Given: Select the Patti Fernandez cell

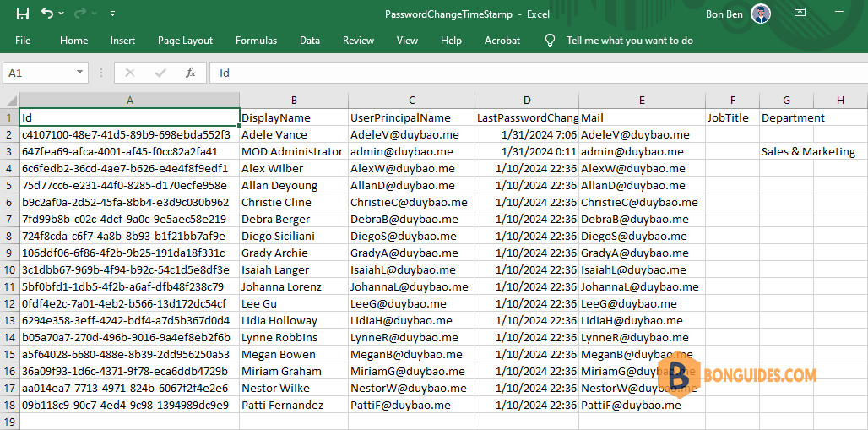Looking at the screenshot, I should (294, 405).
